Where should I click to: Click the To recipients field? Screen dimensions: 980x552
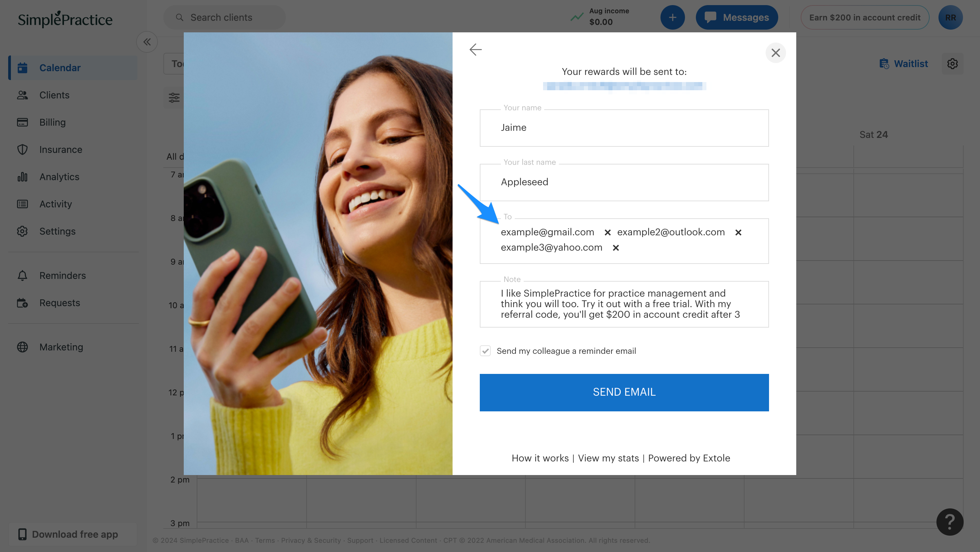click(624, 241)
